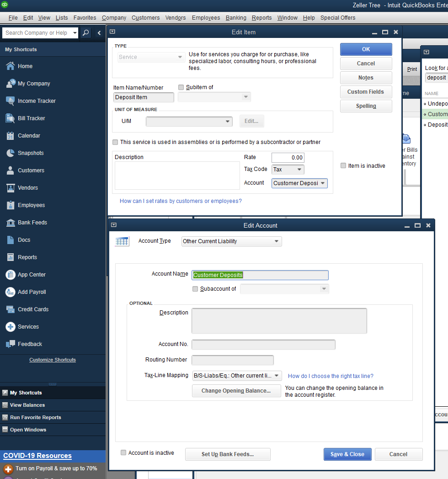
Task: Click the Account Name field
Action: pyautogui.click(x=260, y=275)
